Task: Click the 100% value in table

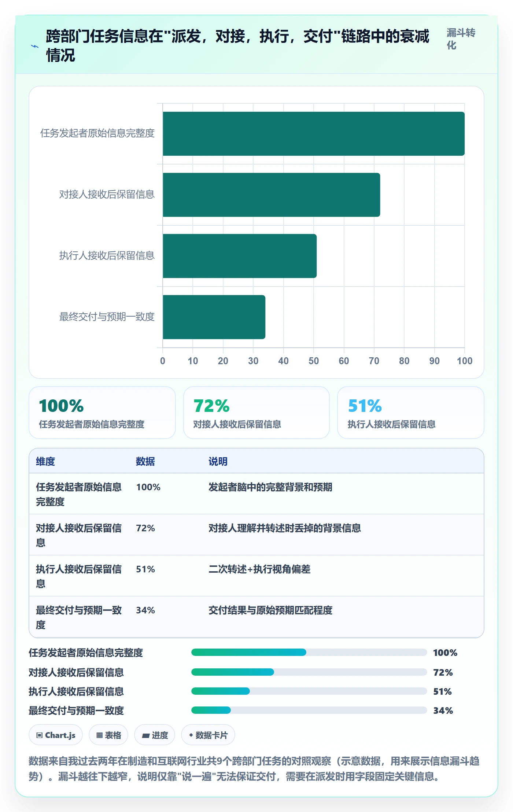Action: coord(148,487)
